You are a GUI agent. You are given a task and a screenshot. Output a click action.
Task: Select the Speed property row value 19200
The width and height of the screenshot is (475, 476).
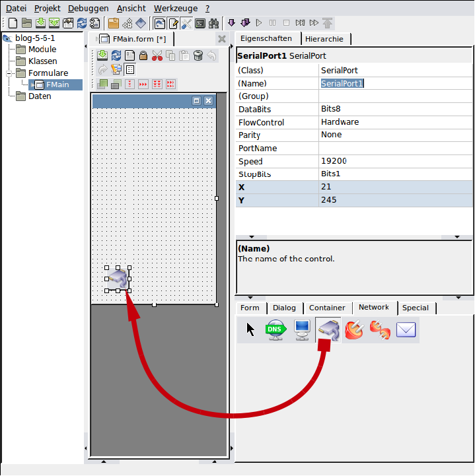coord(394,161)
